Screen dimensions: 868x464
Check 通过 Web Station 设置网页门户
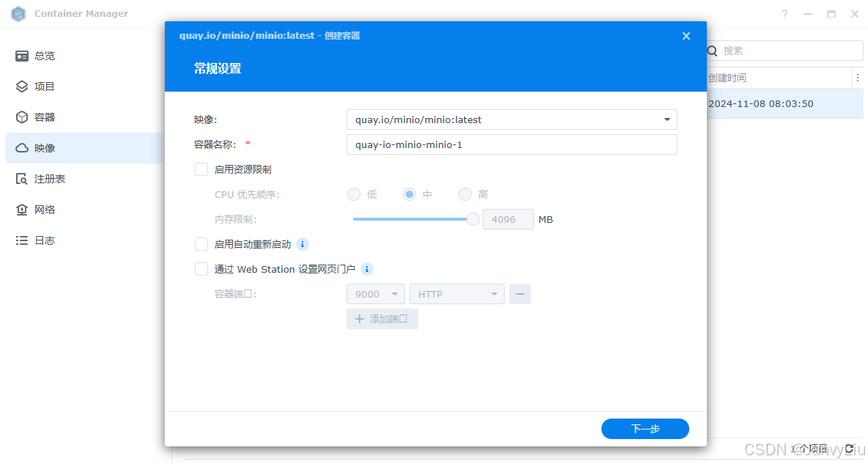[201, 269]
